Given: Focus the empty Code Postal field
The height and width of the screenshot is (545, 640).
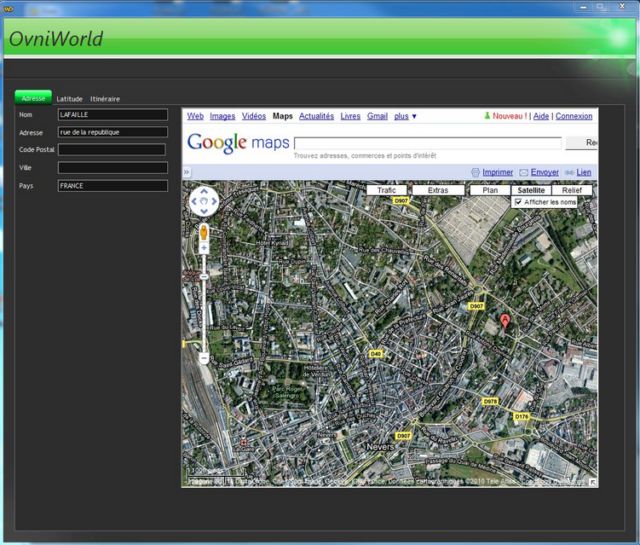Looking at the screenshot, I should click(x=112, y=149).
